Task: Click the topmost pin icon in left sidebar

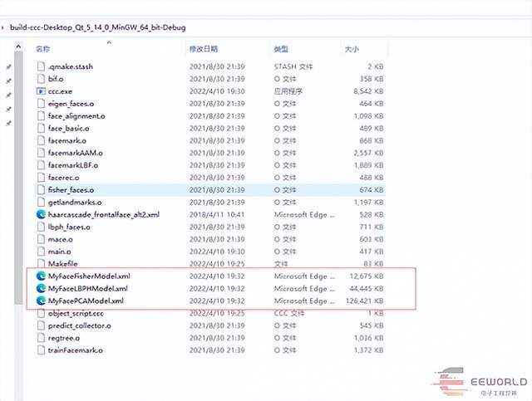Action: pos(8,66)
